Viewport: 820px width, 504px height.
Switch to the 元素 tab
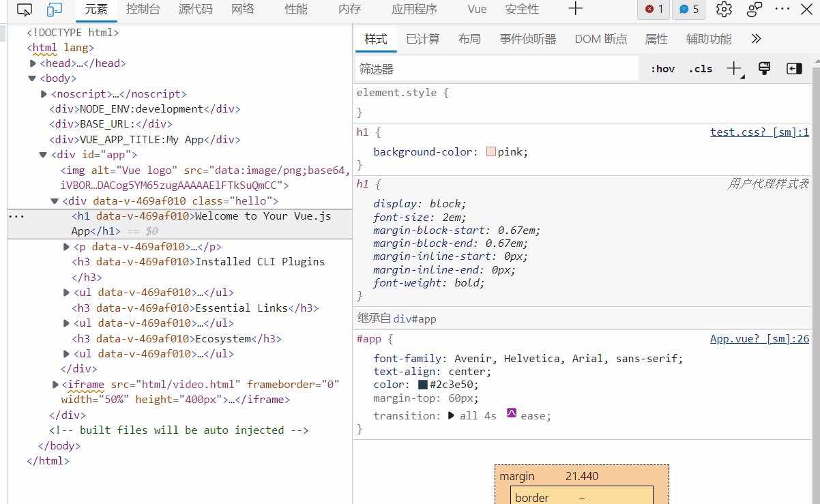(96, 10)
